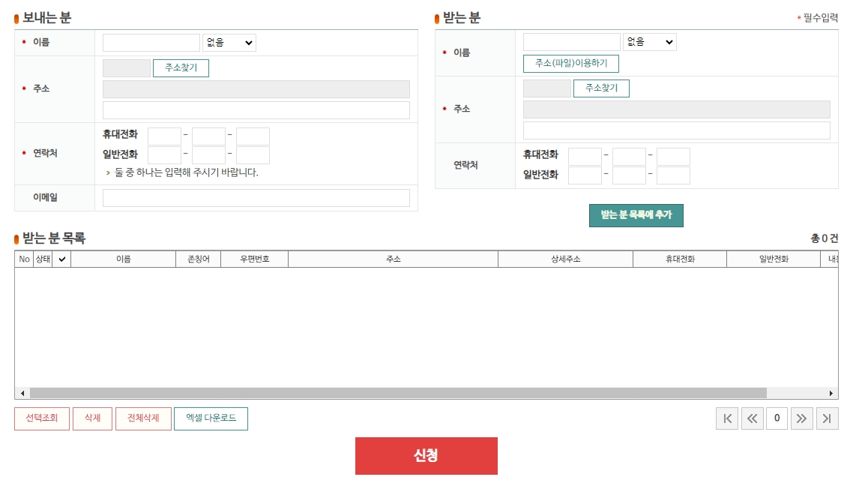Image resolution: width=868 pixels, height=486 pixels.
Task: Go to the next page in recipient list
Action: (x=802, y=418)
